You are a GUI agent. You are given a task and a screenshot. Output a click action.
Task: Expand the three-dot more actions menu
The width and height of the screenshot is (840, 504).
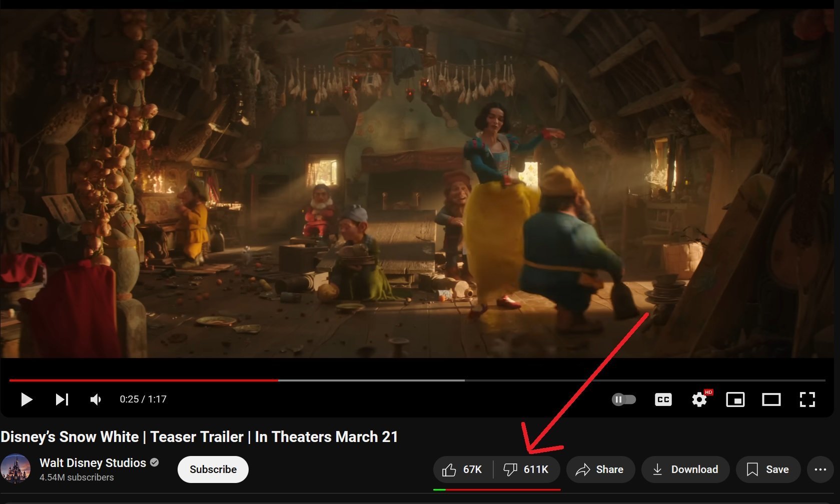pos(820,469)
